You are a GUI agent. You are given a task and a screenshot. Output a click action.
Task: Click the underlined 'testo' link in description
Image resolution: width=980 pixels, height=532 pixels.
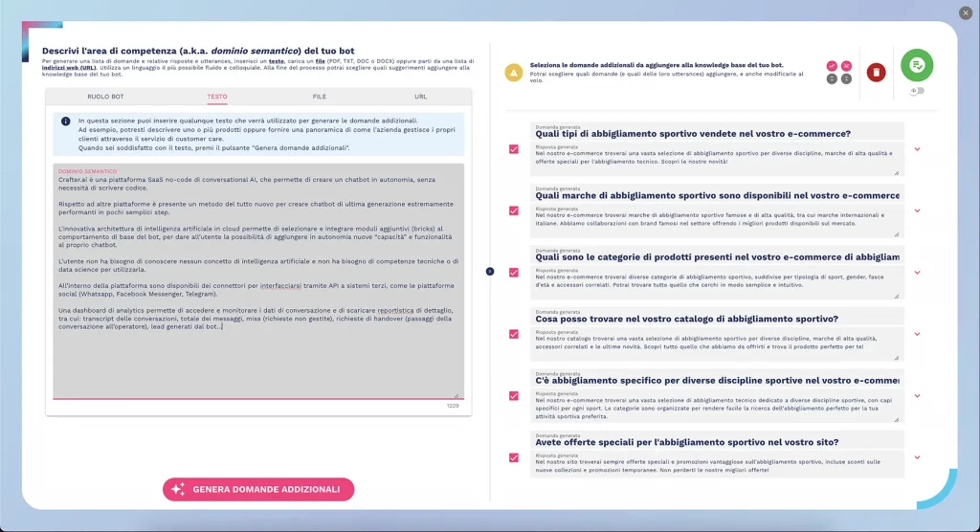[x=277, y=61]
